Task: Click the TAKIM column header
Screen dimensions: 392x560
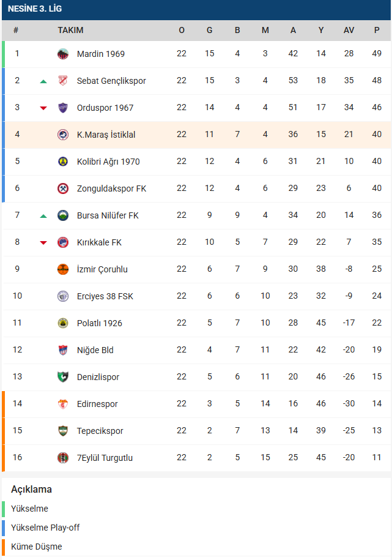Action: [71, 31]
